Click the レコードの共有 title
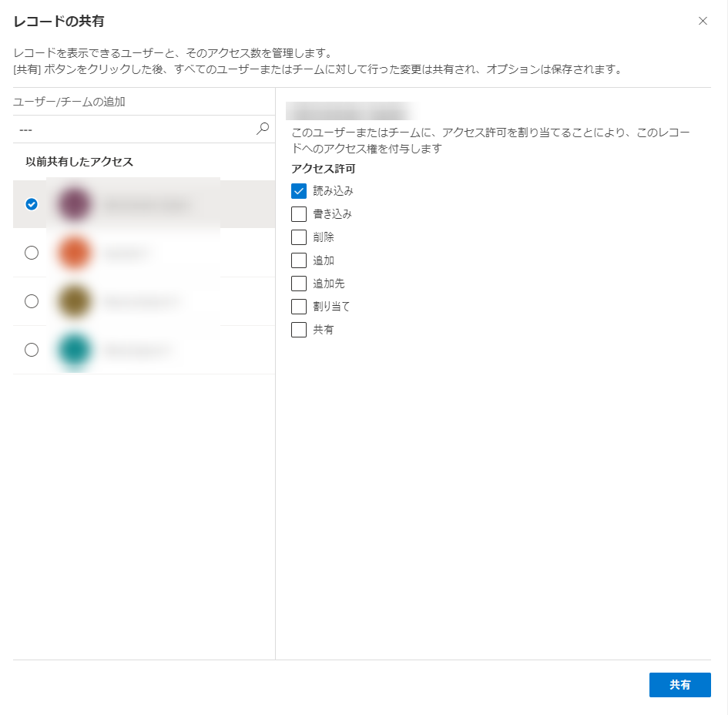 59,22
